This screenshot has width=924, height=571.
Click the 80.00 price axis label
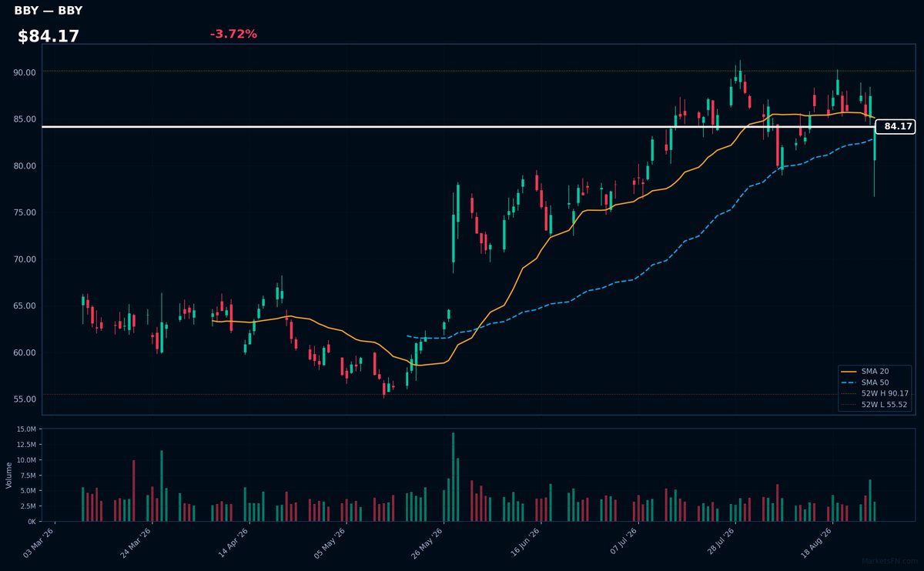click(25, 166)
